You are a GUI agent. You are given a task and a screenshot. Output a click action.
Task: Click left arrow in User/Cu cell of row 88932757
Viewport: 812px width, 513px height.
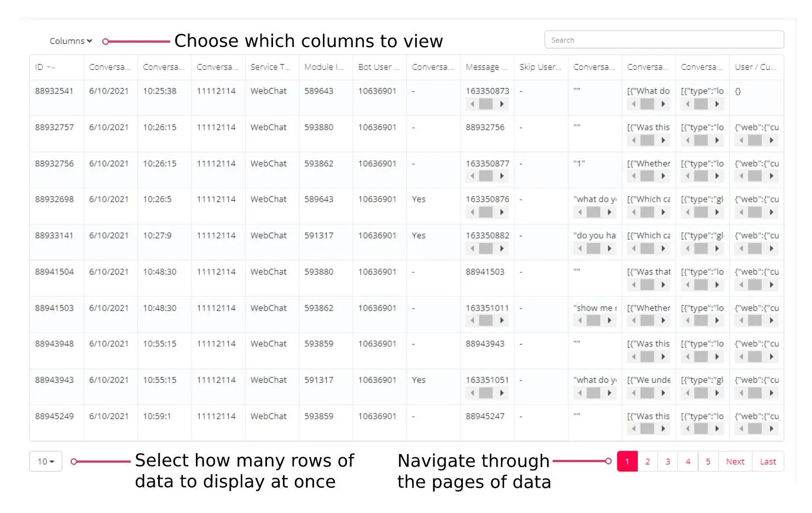click(741, 140)
